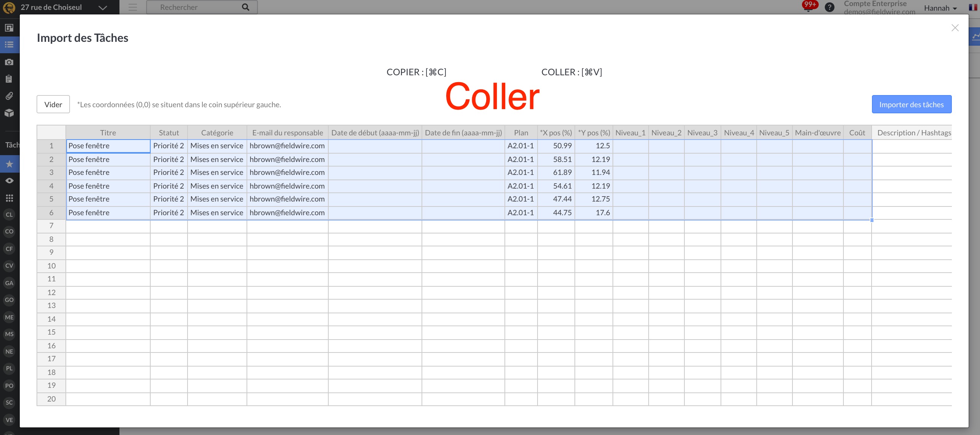
Task: Select row 1 header number
Action: (x=51, y=146)
